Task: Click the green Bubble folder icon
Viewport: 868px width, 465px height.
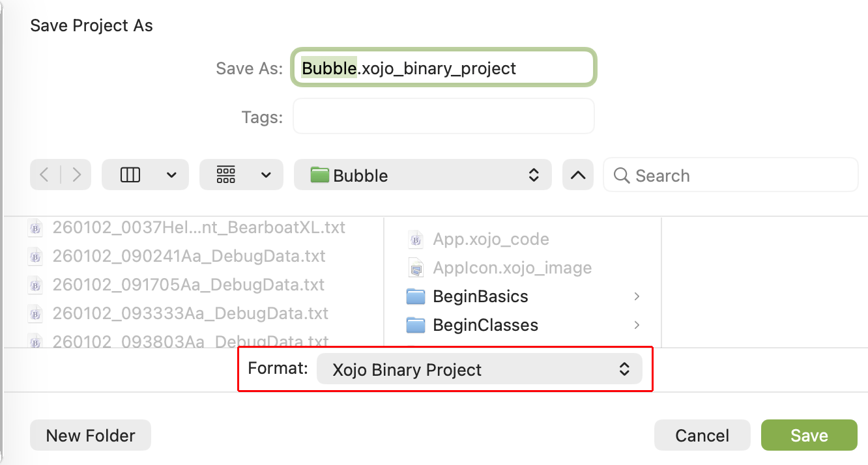Action: point(319,175)
